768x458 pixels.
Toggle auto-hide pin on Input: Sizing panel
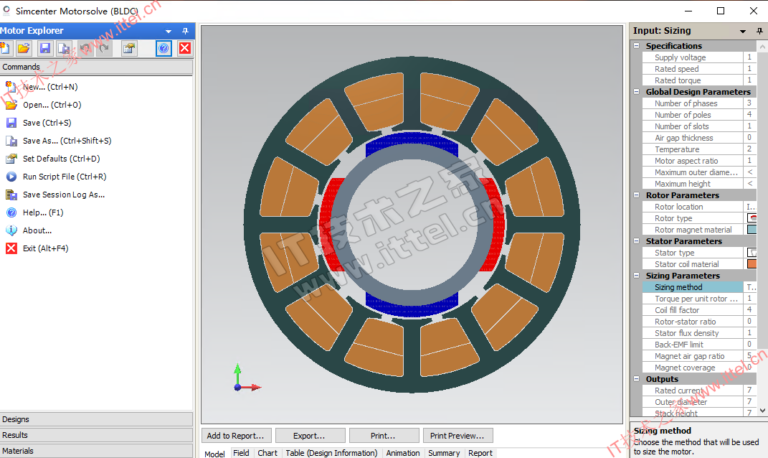pyautogui.click(x=758, y=32)
